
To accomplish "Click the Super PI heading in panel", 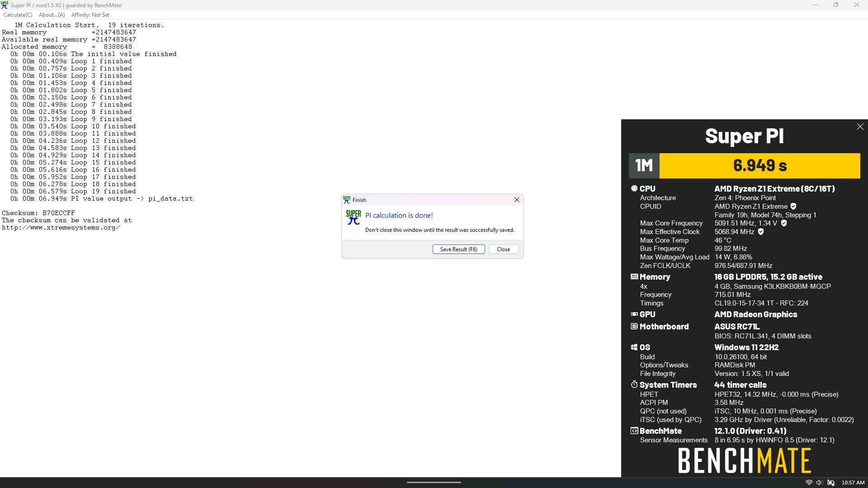I will [x=744, y=136].
